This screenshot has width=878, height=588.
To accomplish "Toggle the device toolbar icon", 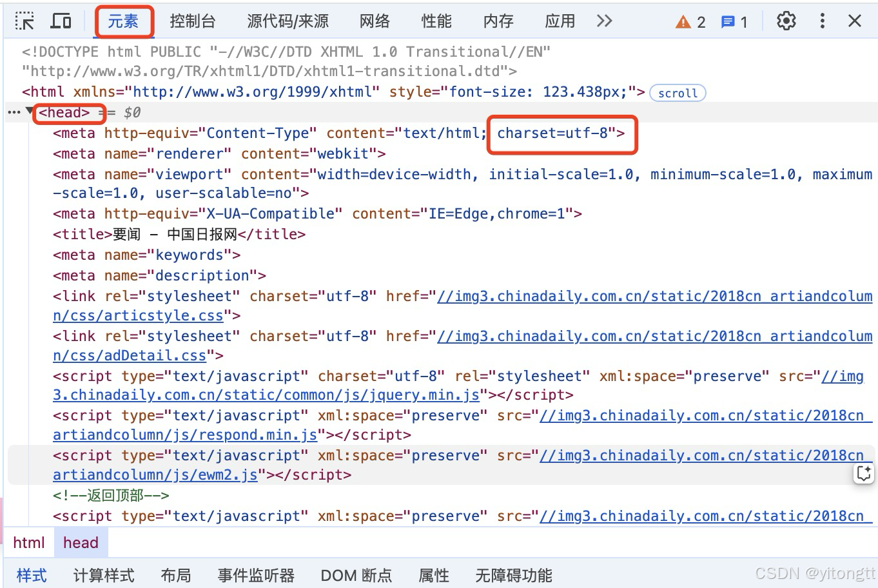I will 61,20.
